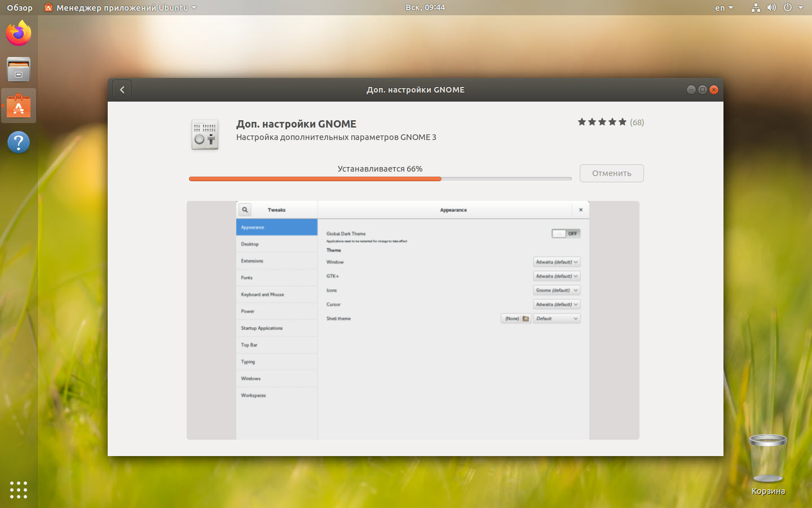Open the Tweaks Appearance screenshot preview

(413, 320)
